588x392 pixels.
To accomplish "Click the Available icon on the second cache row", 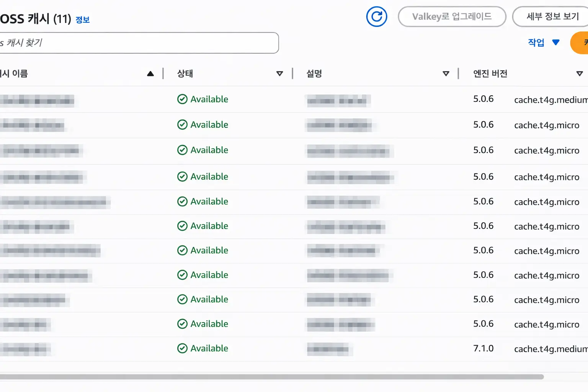I will point(182,124).
